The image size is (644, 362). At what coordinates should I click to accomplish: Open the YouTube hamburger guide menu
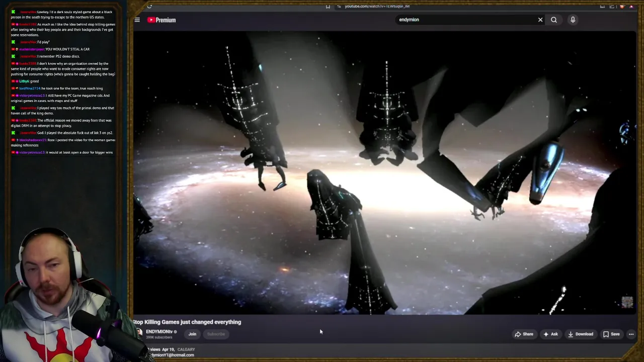click(x=137, y=20)
